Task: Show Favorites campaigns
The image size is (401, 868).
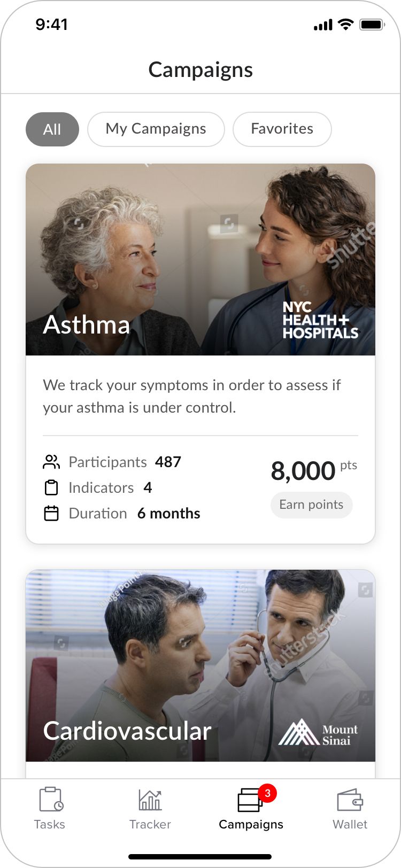Action: click(282, 129)
